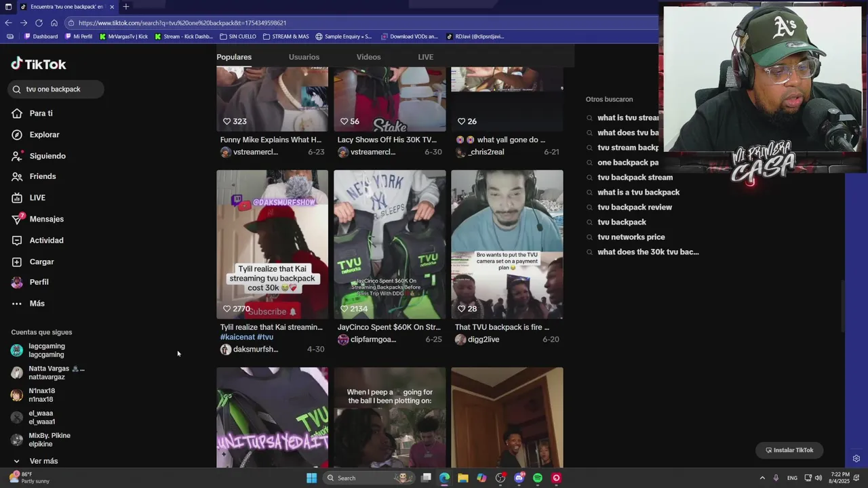Switch to the LIVE results tab
868x488 pixels.
pyautogui.click(x=426, y=57)
